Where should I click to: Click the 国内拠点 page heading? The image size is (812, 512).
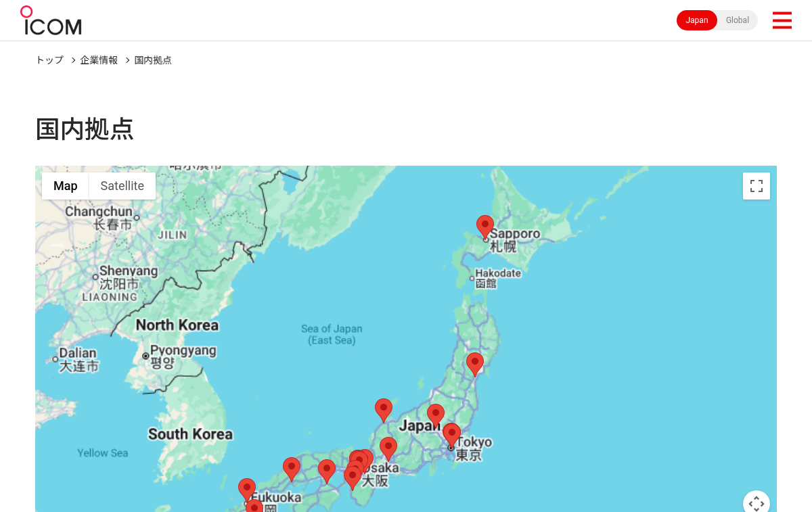click(x=85, y=129)
